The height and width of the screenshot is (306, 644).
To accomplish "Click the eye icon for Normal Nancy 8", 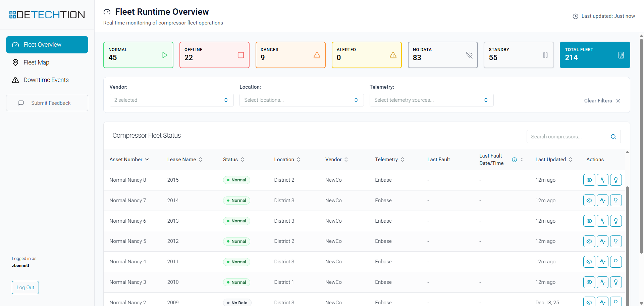I will (589, 180).
